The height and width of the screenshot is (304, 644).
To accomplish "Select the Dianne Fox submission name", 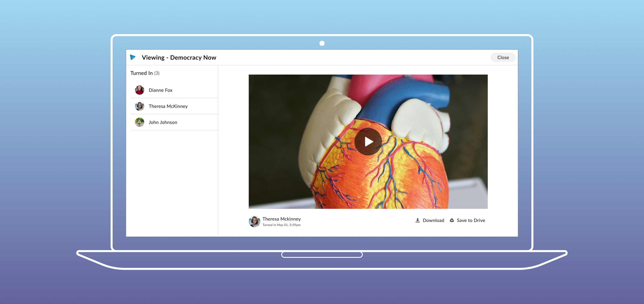I will tap(160, 90).
